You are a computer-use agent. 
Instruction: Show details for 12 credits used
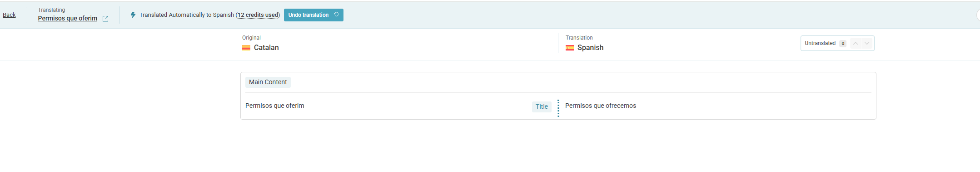258,15
